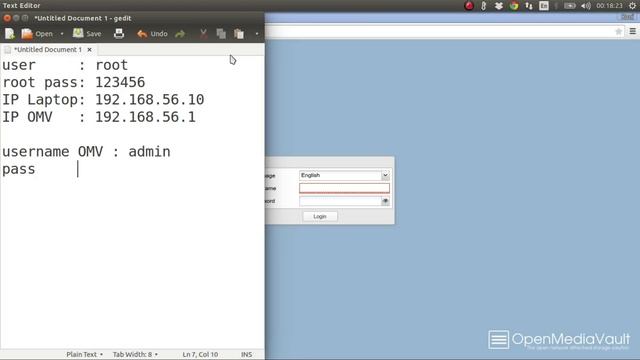640x360 pixels.
Task: Click the red record indicator in top panel
Action: (x=469, y=6)
